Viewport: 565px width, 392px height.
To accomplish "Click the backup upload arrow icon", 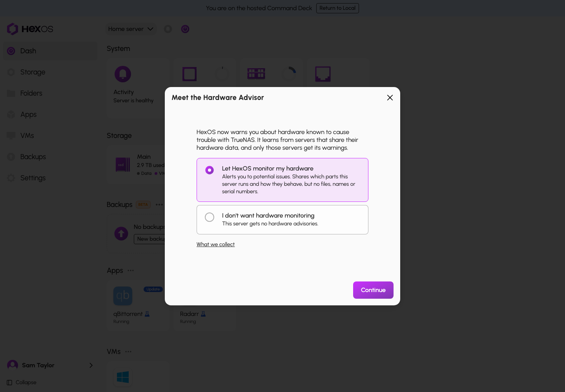I will tap(121, 234).
